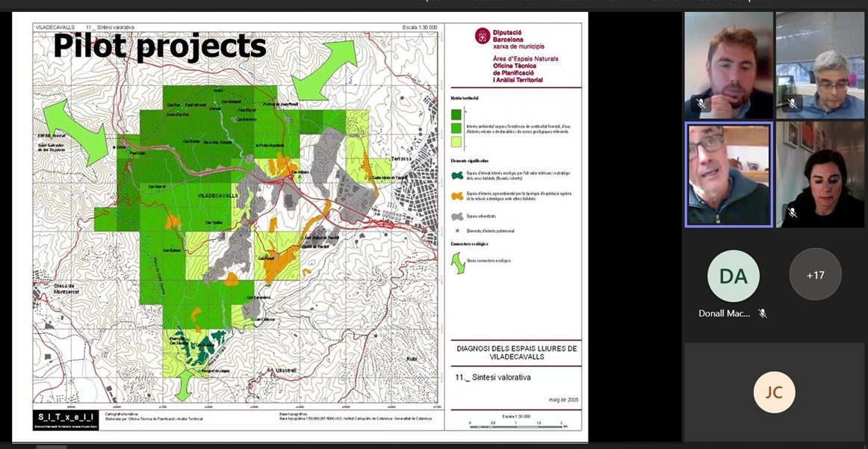The height and width of the screenshot is (449, 868).
Task: Click the 'Escala 1:30.000' text in the map header
Action: [x=420, y=27]
